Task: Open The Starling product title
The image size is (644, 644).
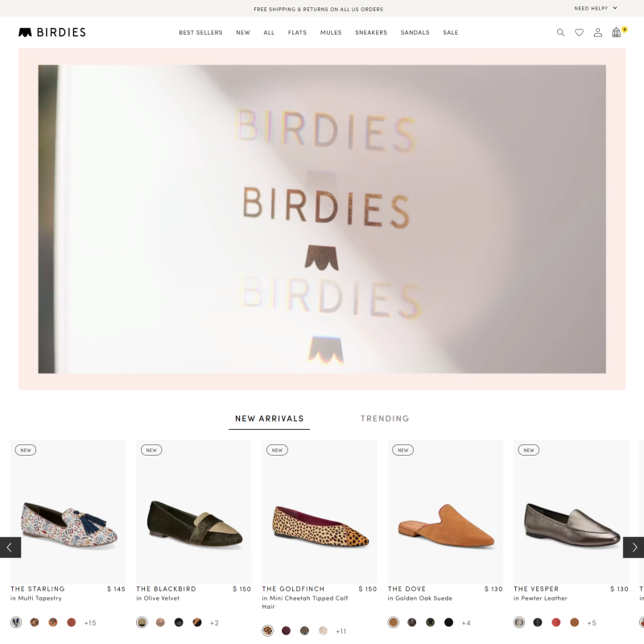Action: pyautogui.click(x=38, y=588)
